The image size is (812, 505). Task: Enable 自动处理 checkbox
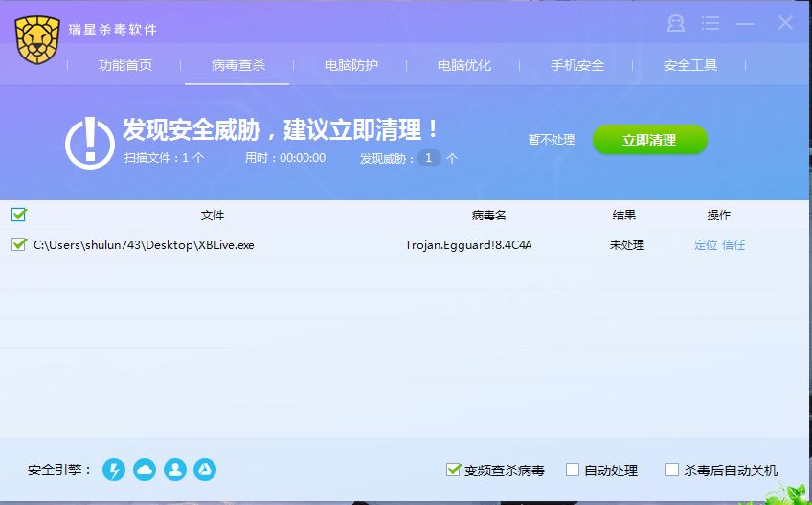[573, 470]
